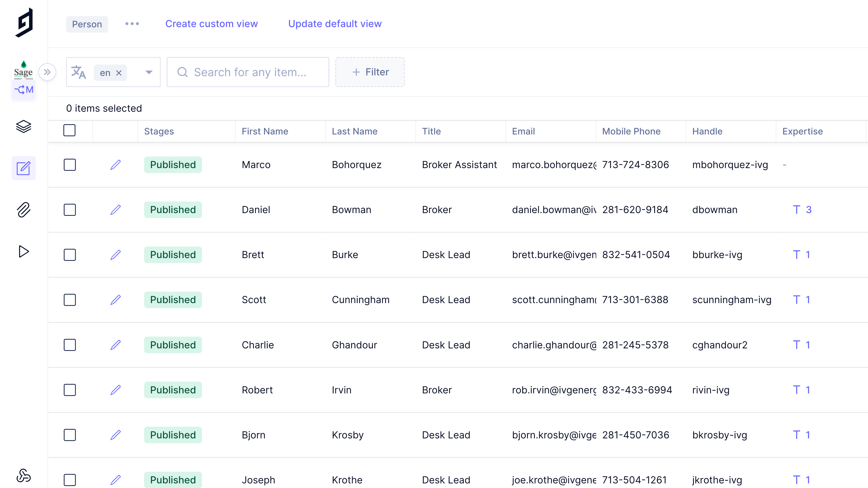
Task: Select the Charlie Ghandour row checkbox
Action: (70, 345)
